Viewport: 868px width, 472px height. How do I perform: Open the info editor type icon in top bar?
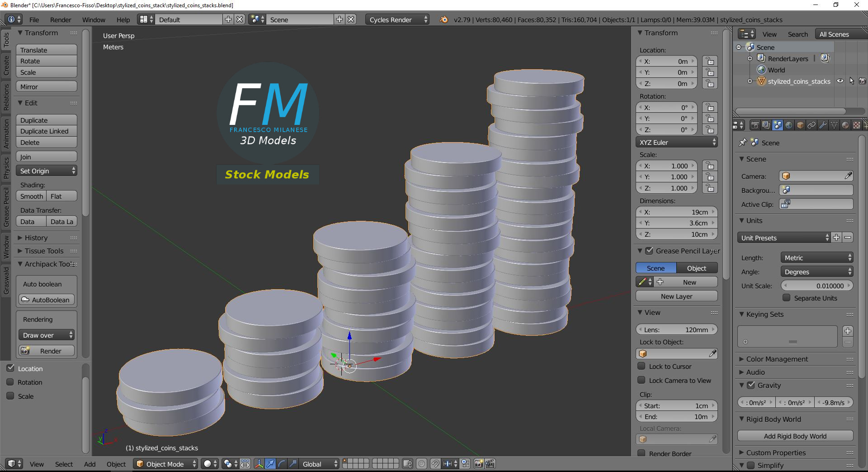pyautogui.click(x=14, y=19)
